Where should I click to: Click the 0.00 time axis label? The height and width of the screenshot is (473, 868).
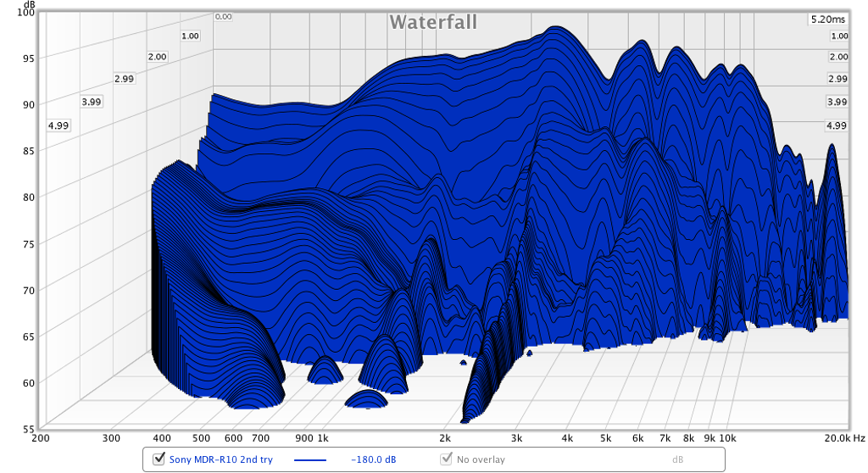click(x=223, y=17)
